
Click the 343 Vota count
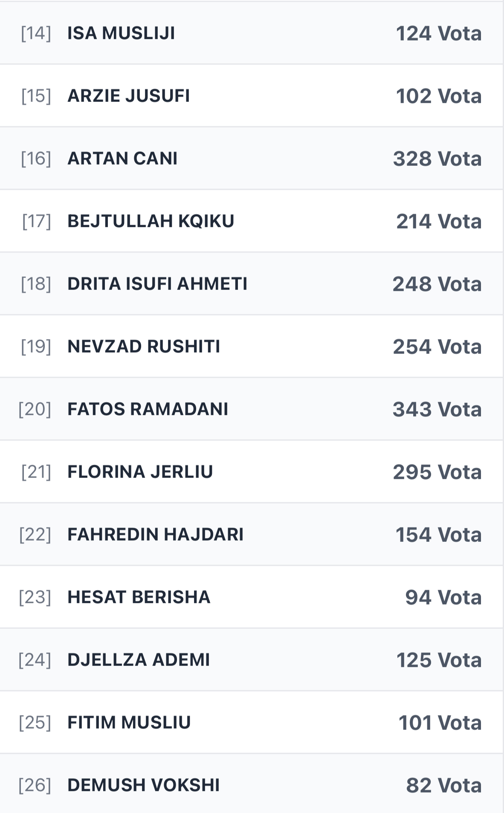[437, 409]
